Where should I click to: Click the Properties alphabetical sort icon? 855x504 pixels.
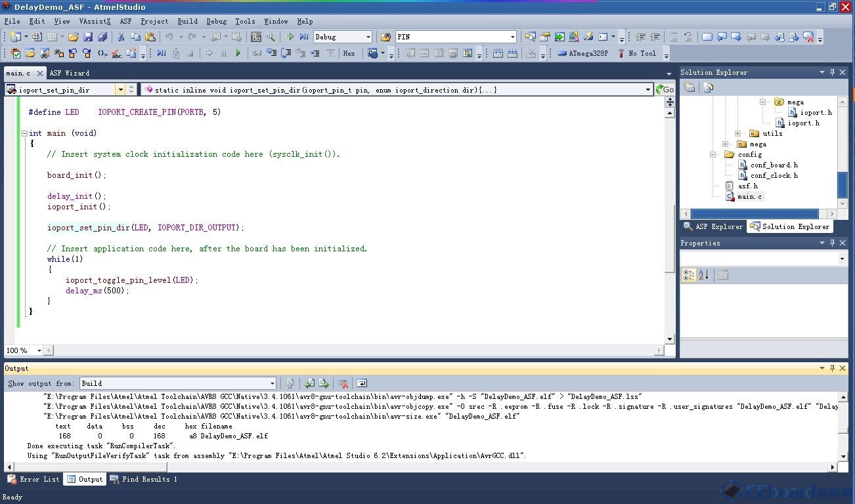[x=703, y=275]
